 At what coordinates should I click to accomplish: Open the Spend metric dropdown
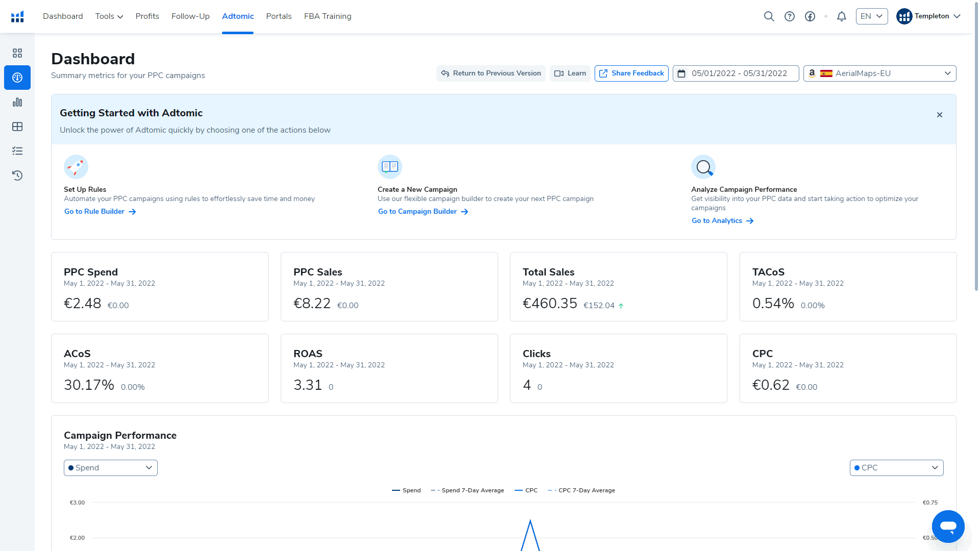111,468
